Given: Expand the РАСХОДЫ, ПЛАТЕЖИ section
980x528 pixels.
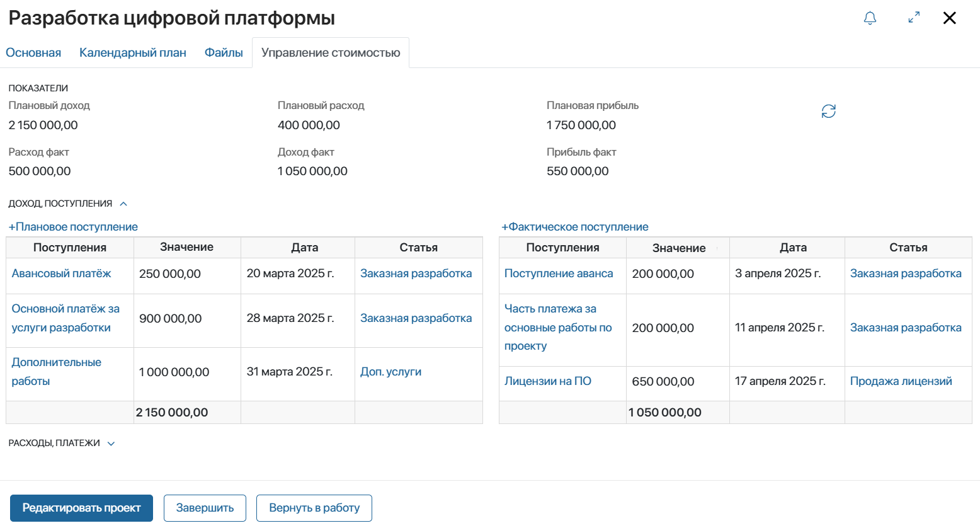Looking at the screenshot, I should coord(111,443).
